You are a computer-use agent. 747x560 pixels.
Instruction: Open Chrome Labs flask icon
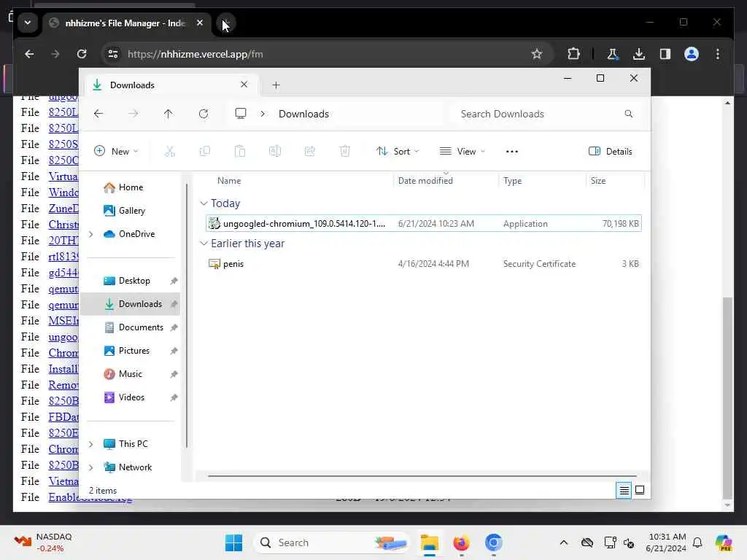coord(613,54)
